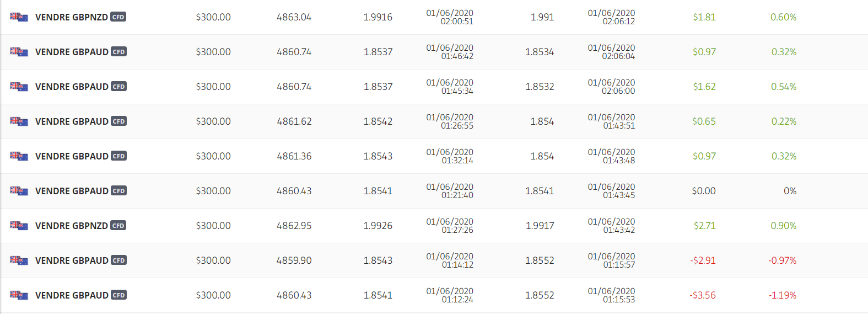Open VENDRE GBPAUD trade with 0% gain
868x314 pixels.
point(72,191)
